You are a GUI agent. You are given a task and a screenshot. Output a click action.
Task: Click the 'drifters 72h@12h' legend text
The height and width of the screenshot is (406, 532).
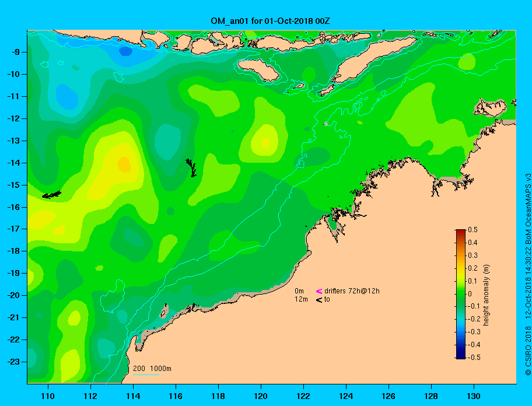[x=352, y=291]
